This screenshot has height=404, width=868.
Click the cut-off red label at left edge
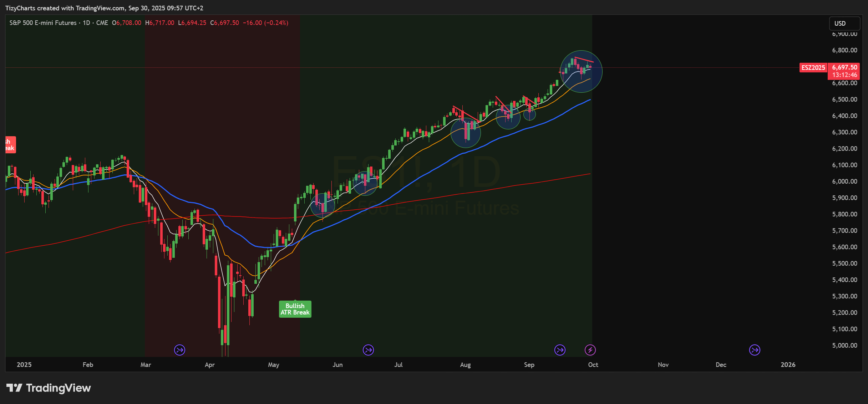click(10, 145)
